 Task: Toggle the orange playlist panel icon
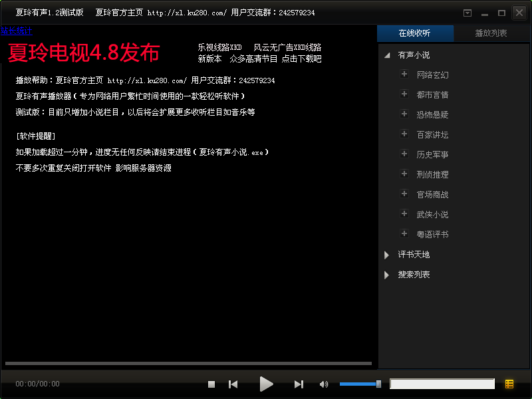(x=509, y=384)
